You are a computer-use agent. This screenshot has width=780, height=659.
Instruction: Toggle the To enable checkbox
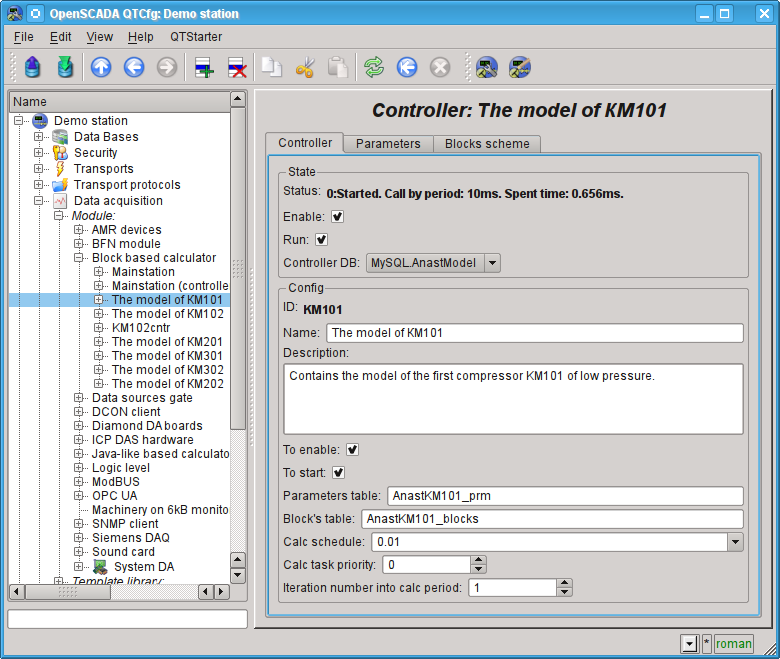point(352,450)
